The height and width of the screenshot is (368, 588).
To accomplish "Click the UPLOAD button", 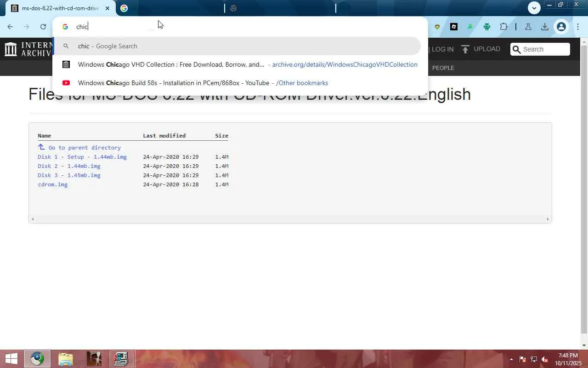I will click(x=481, y=49).
